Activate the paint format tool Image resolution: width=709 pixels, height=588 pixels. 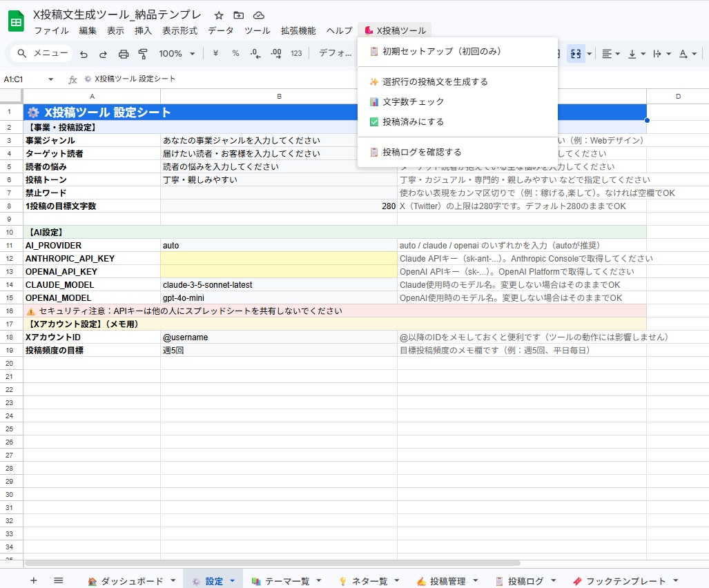click(143, 54)
